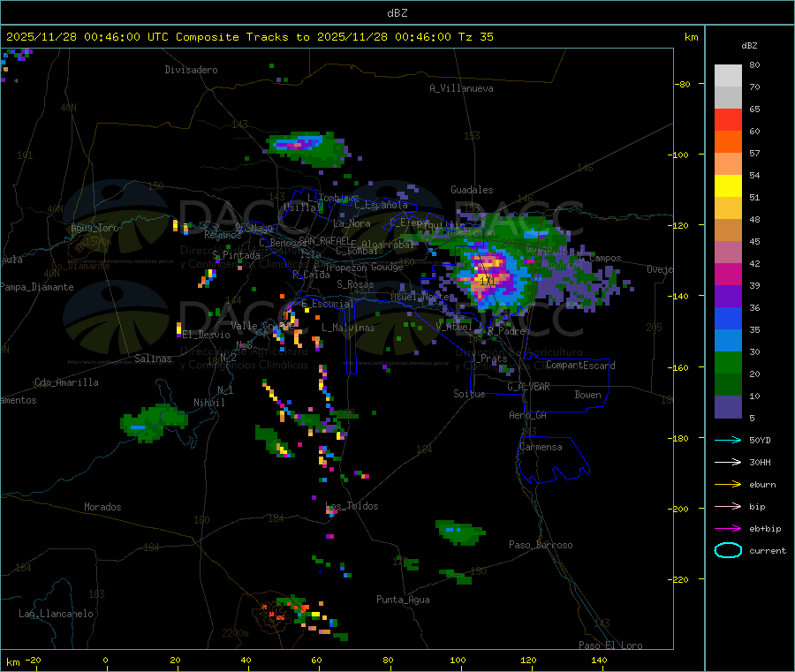Click the white 30HM arrow in legend
This screenshot has height=672, width=795.
coord(728,462)
